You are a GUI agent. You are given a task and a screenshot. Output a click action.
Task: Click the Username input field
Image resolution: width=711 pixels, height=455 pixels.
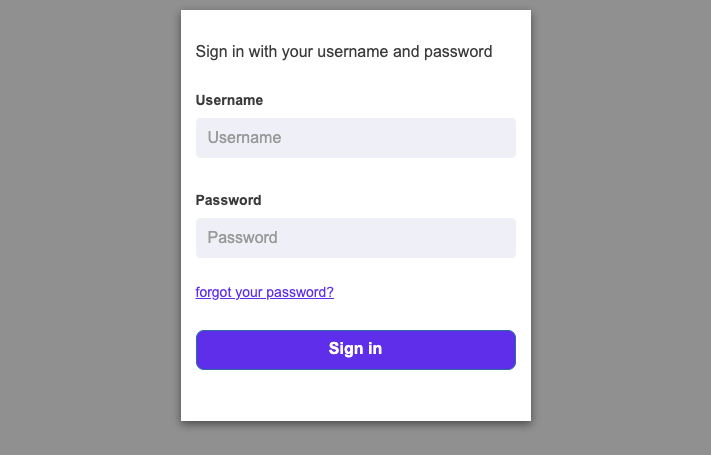coord(355,138)
